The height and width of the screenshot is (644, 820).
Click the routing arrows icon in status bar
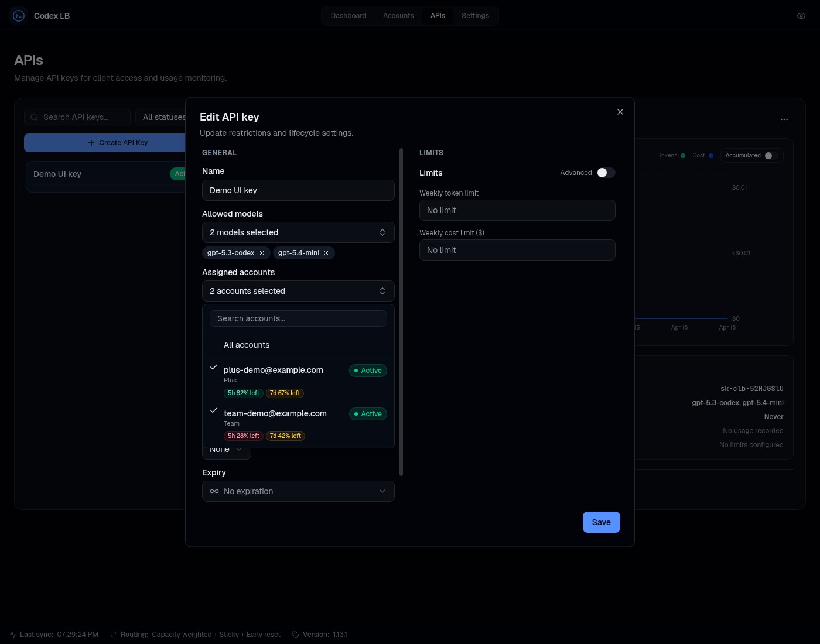114,635
